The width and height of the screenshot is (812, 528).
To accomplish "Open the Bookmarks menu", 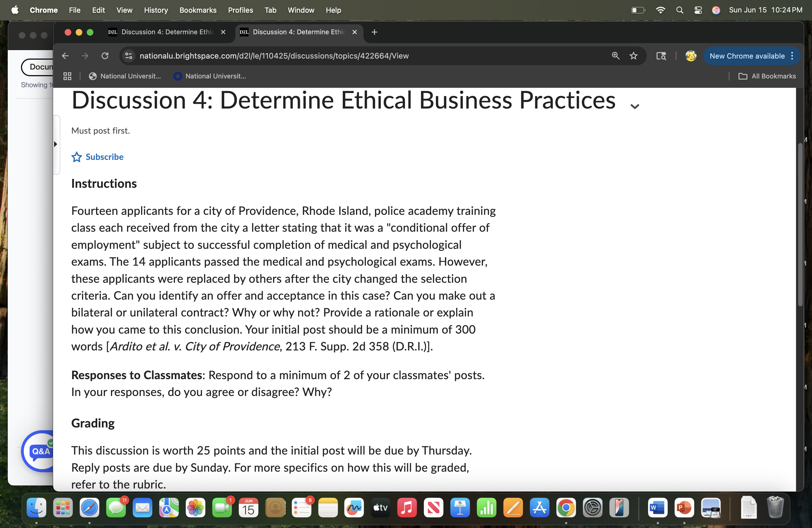I will pos(198,10).
